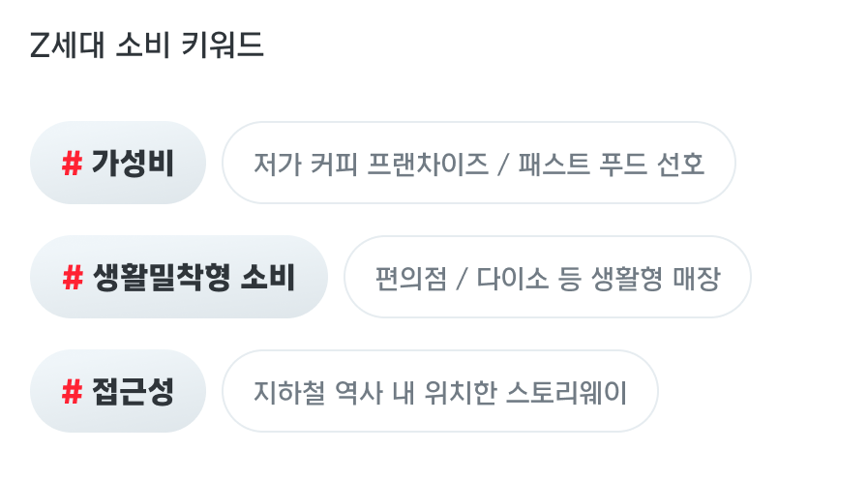The height and width of the screenshot is (481, 868).
Task: Open the 지하철 역사 내 위치한 스토리웨이 description pill
Action: 440,391
